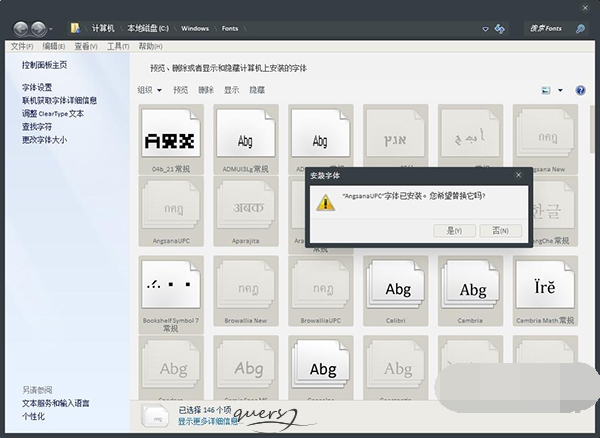Close the 安装字体 dialog
Viewport: 600px width, 438px height.
(518, 175)
